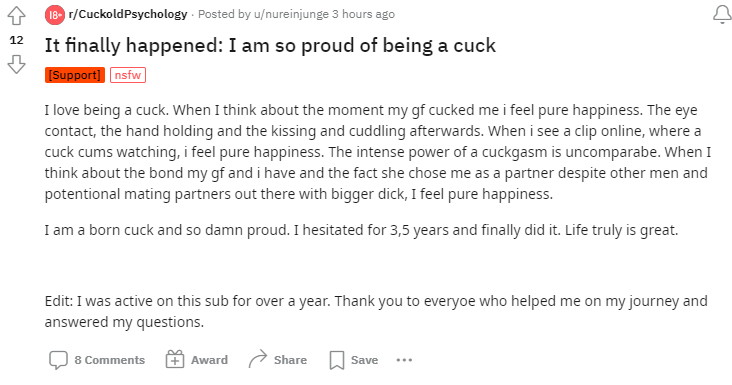732x385 pixels.
Task: Choose the 'Award' text button
Action: click(x=209, y=360)
